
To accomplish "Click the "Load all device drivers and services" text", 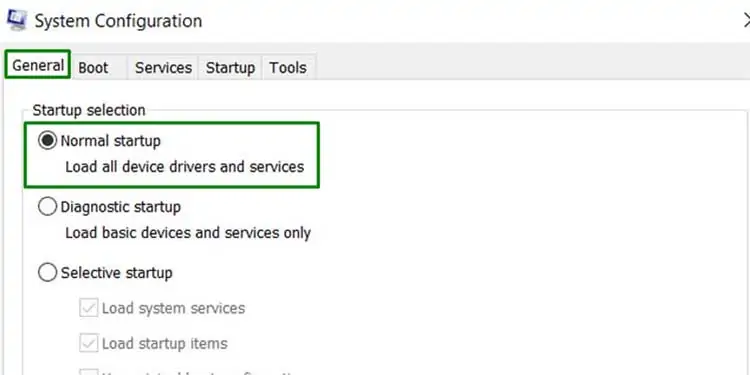I will [185, 166].
